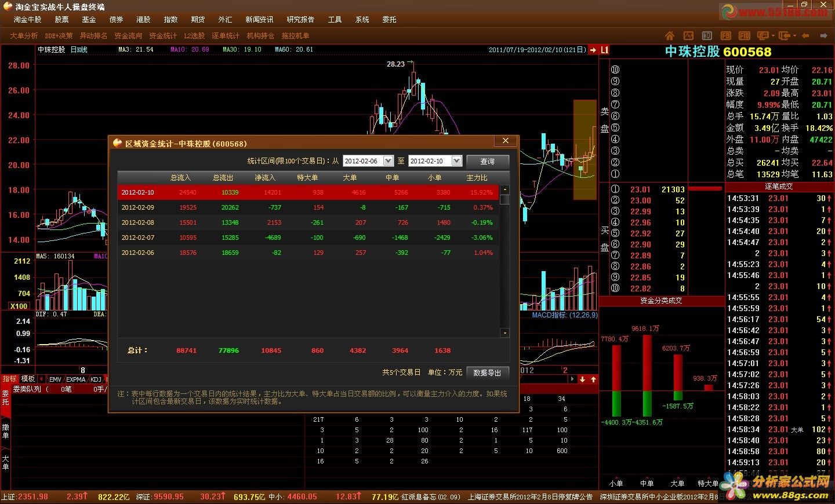
Task: Open the 工具 menu
Action: coord(335,20)
